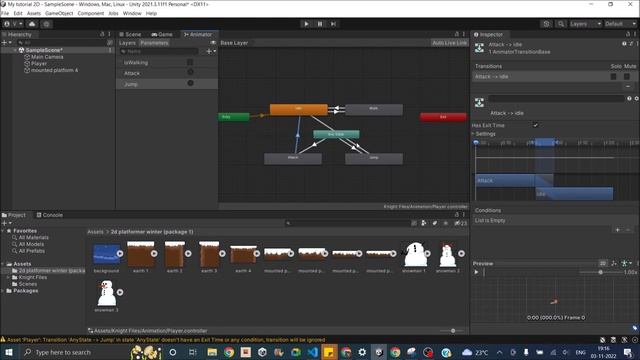Switch to the Console tab
The height and width of the screenshot is (360, 640).
coord(49,215)
